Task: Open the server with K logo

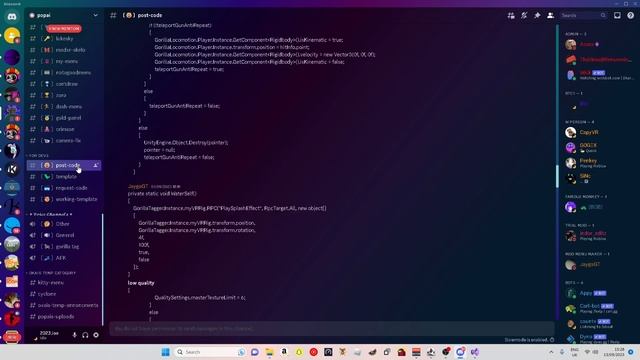Action: click(12, 169)
